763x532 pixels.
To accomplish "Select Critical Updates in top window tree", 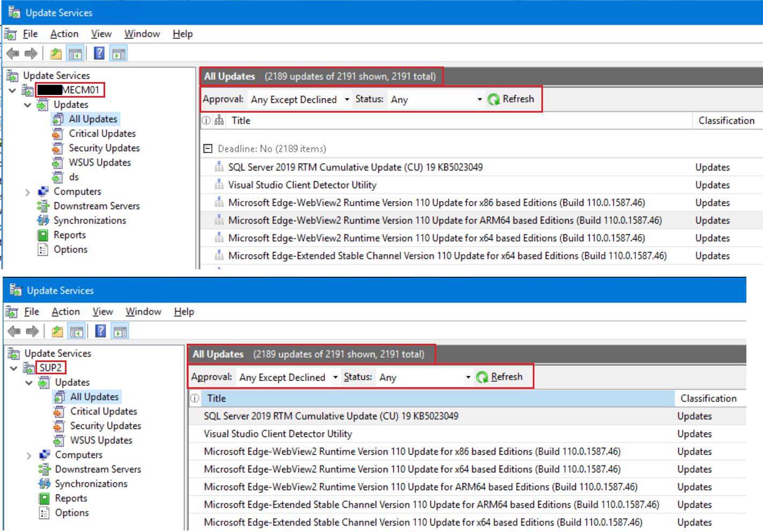I will [x=102, y=134].
